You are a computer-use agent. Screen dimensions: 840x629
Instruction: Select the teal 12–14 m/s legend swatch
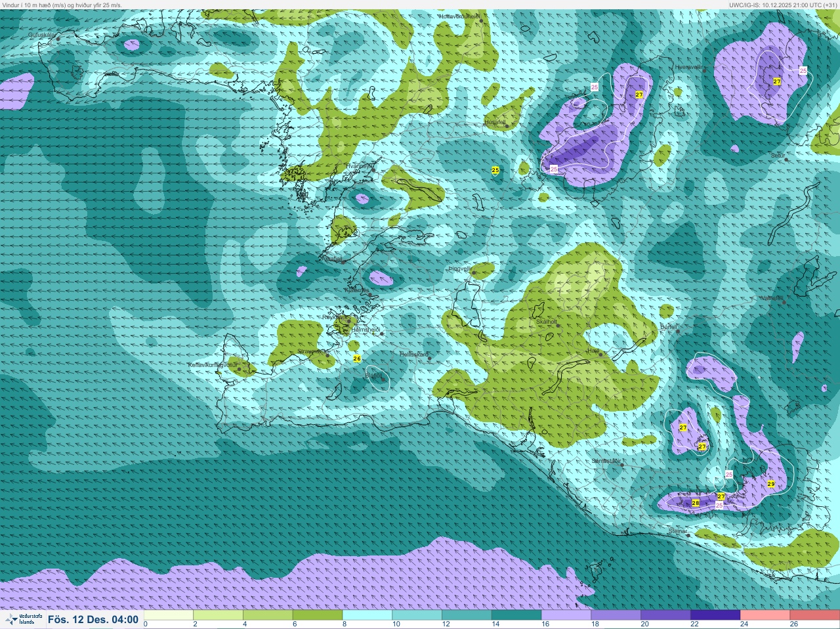click(x=467, y=615)
